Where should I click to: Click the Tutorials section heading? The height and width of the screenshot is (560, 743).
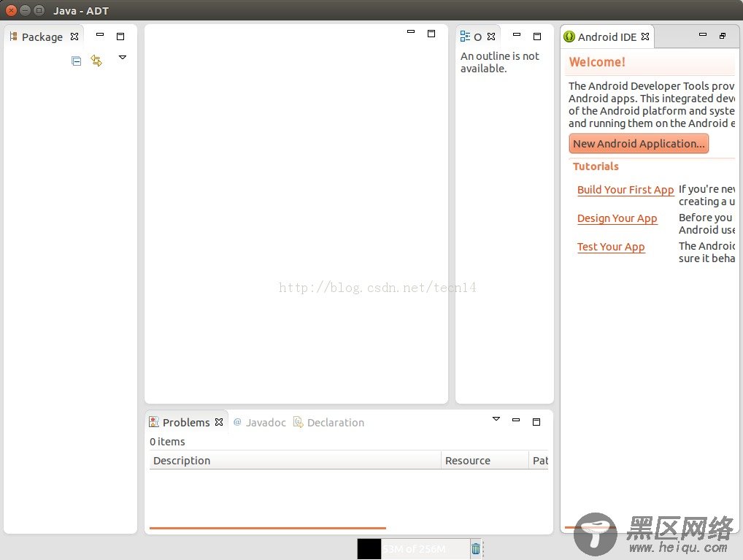[596, 166]
